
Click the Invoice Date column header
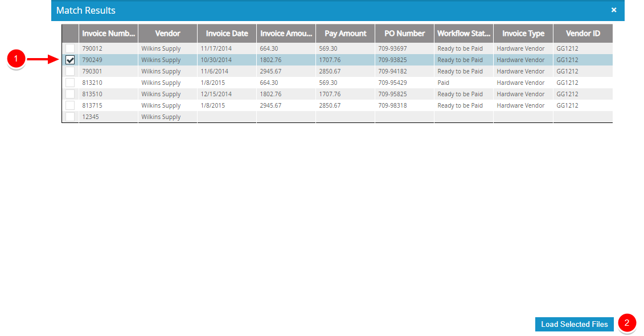[x=227, y=34]
